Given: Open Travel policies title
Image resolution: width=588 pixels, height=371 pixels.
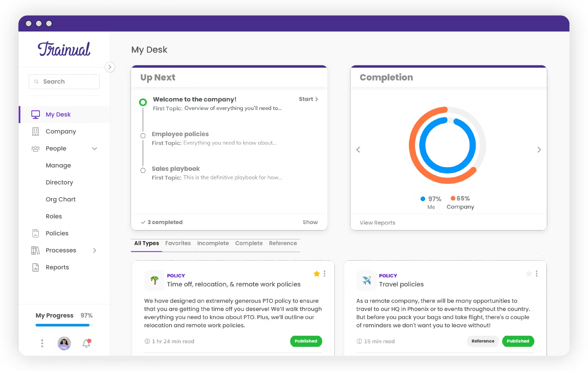Looking at the screenshot, I should click(x=401, y=284).
